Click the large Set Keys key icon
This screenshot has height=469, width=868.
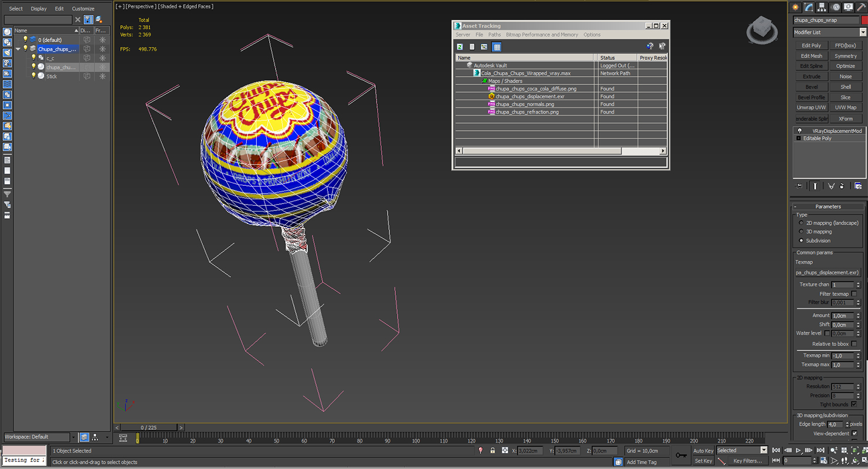point(680,455)
